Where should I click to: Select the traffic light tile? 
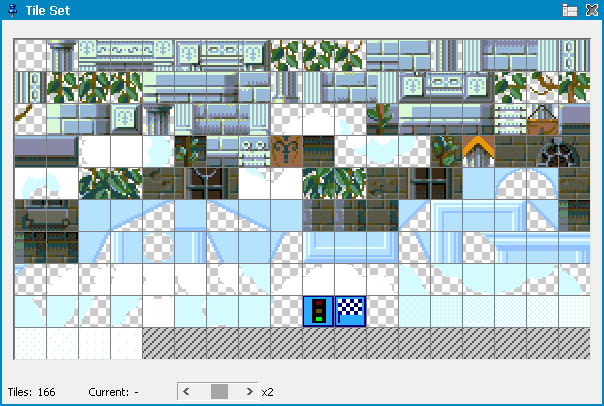pyautogui.click(x=318, y=311)
